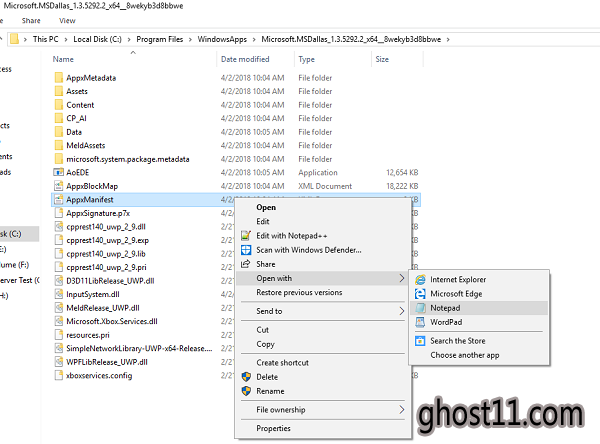Select the WPFLibRelease_UWP.dll file
600x444 pixels.
pyautogui.click(x=107, y=362)
